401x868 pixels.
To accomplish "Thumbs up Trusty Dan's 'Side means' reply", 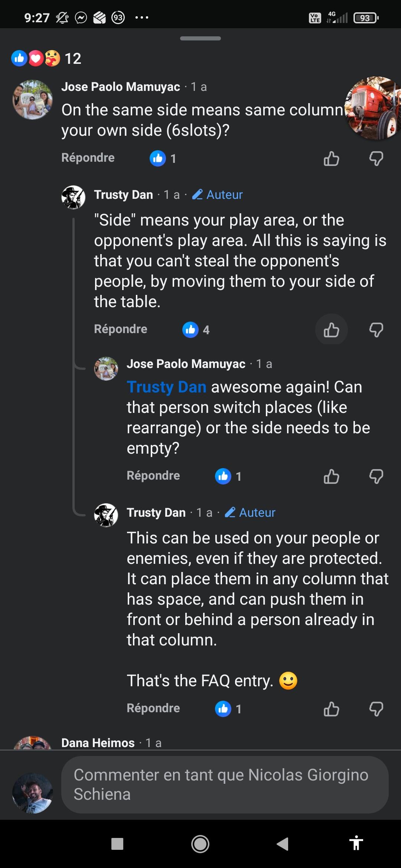I will (331, 330).
